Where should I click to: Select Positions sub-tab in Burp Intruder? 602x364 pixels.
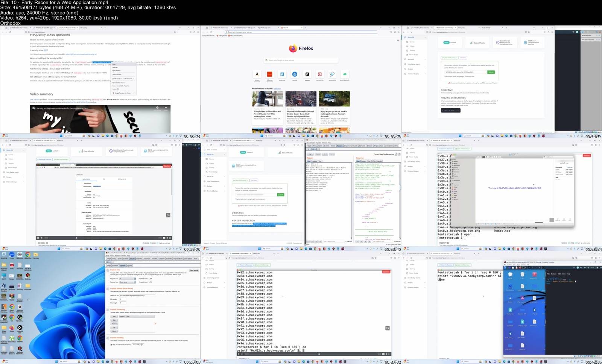(116, 265)
